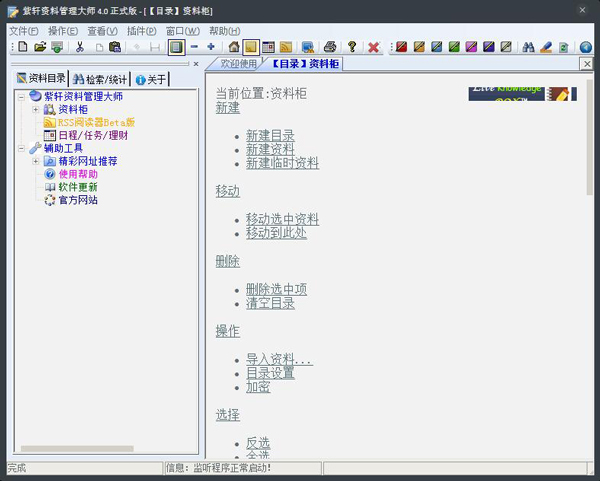Pick the dark purple pen color swatch
This screenshot has width=600, height=481.
click(x=488, y=47)
